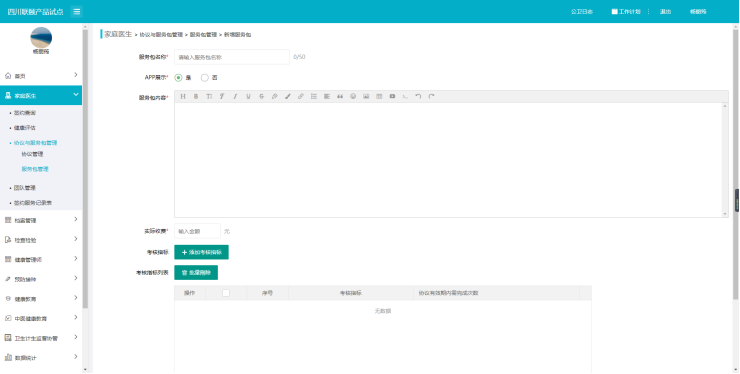Open 签约查询 in the sidebar
Screen dimensions: 740x374
tap(25, 113)
